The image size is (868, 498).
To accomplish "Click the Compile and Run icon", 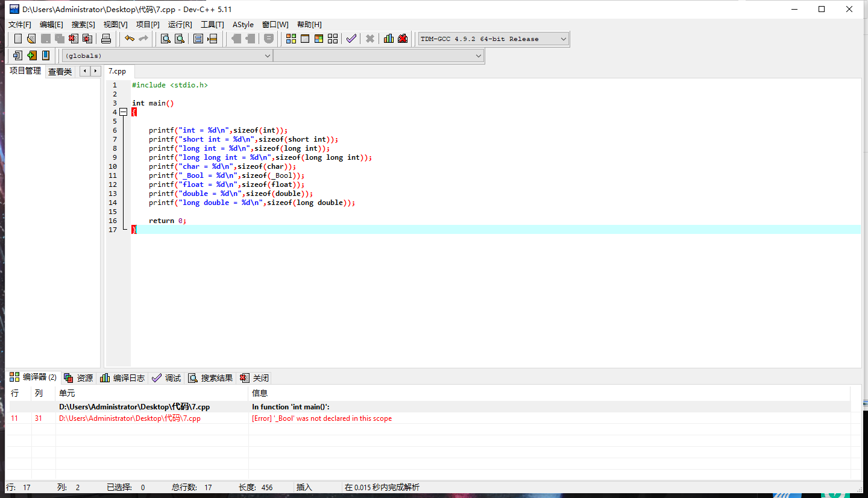I will tap(319, 39).
